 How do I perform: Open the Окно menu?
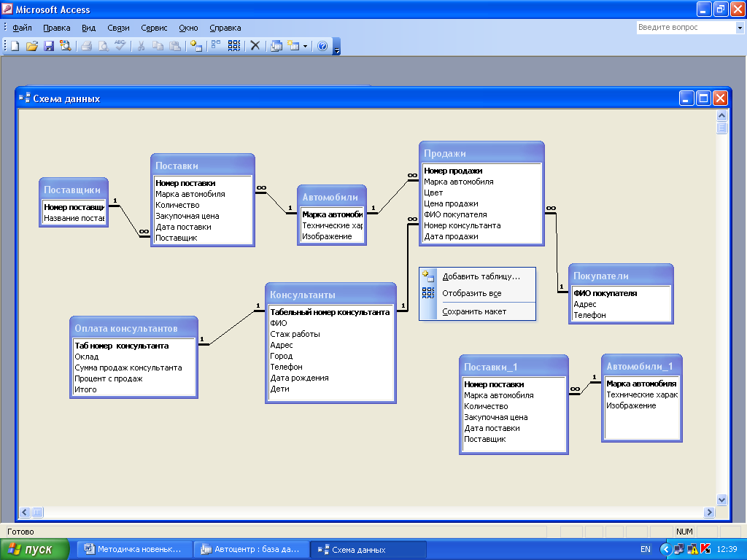[188, 28]
